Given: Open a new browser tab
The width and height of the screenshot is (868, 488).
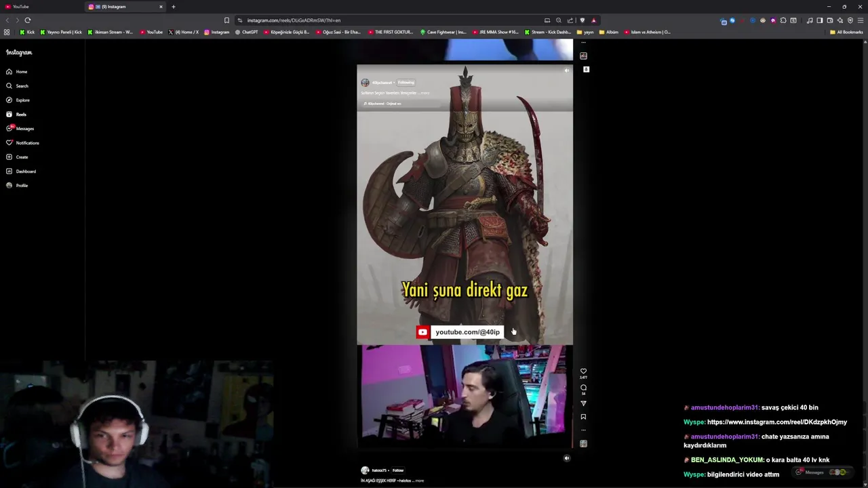Looking at the screenshot, I should [173, 7].
